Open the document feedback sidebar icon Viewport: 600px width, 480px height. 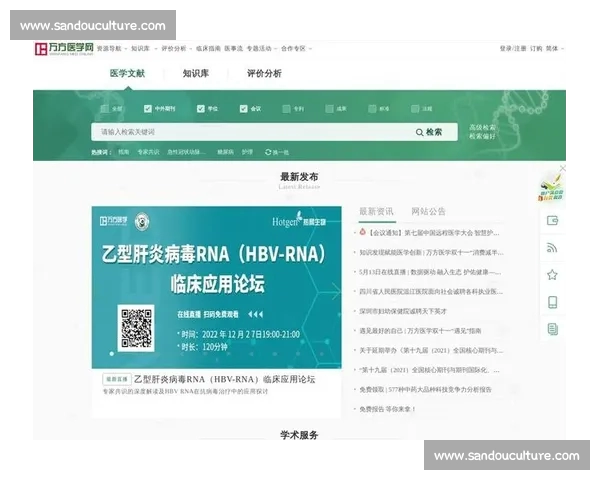click(x=552, y=329)
